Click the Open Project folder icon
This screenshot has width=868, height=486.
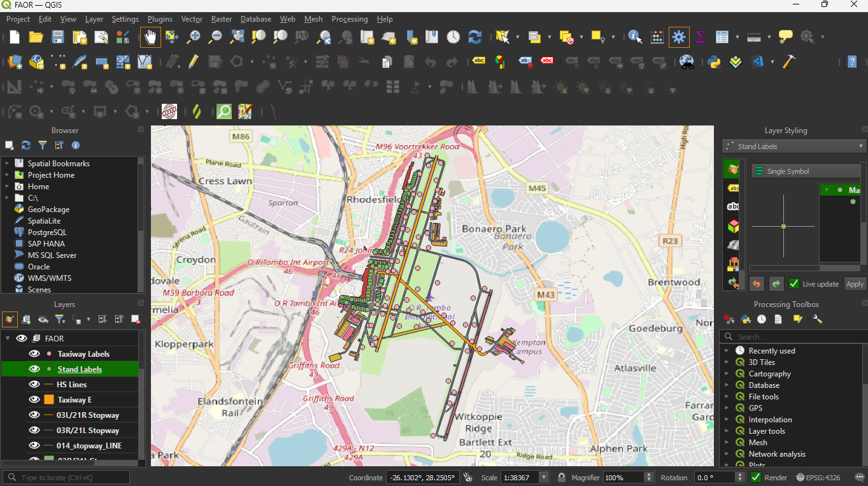tap(36, 37)
